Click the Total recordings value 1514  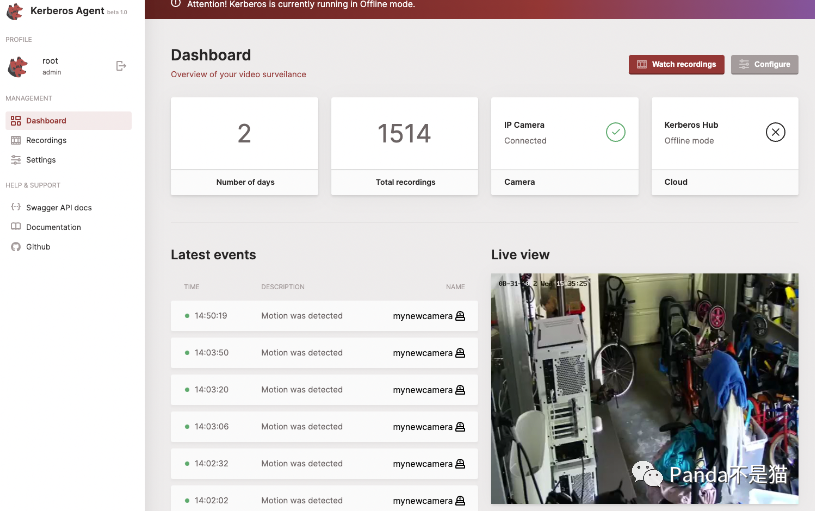point(404,134)
